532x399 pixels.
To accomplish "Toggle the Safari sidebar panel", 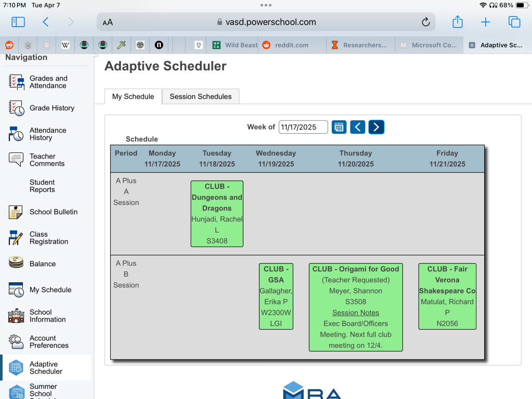I will [18, 22].
